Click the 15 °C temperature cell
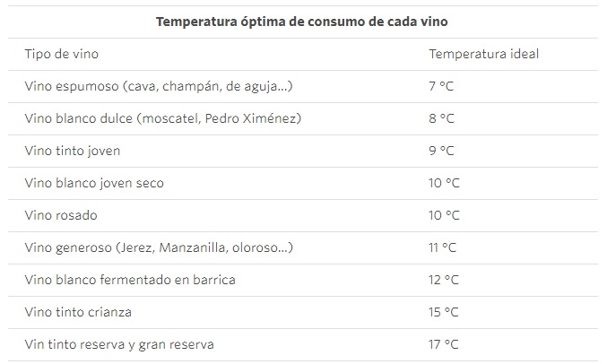616x364 pixels. (444, 312)
